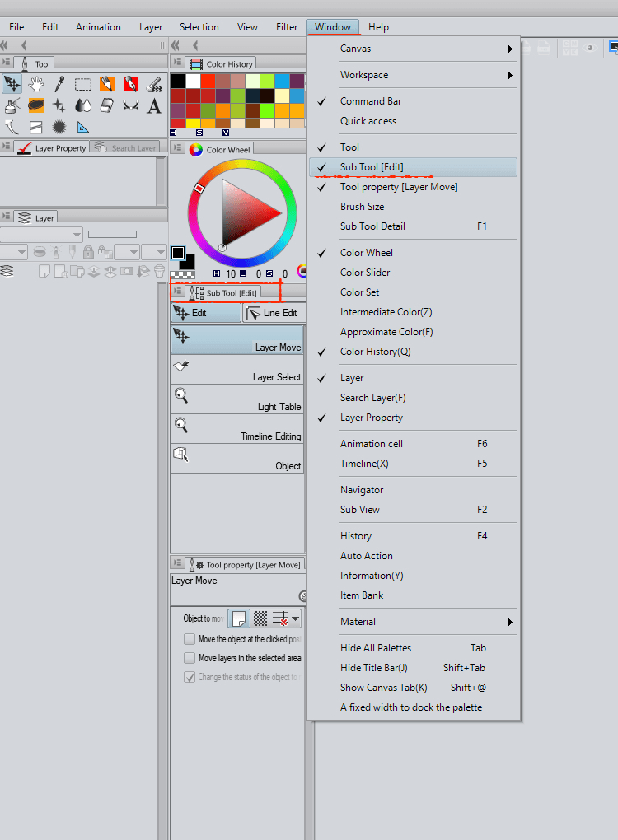Select the Move layer tool icon
618x840 pixels.
coord(12,84)
